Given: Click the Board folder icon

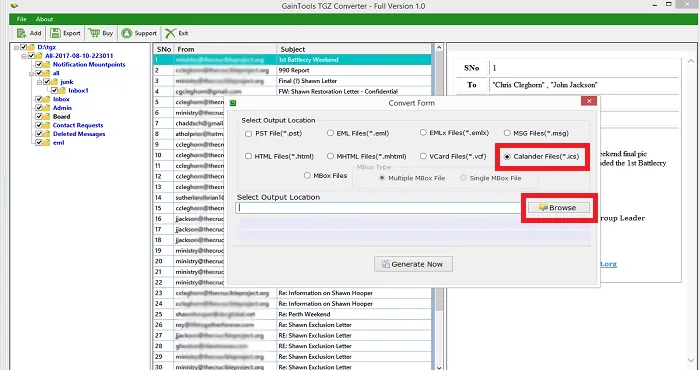Looking at the screenshot, I should (x=46, y=116).
